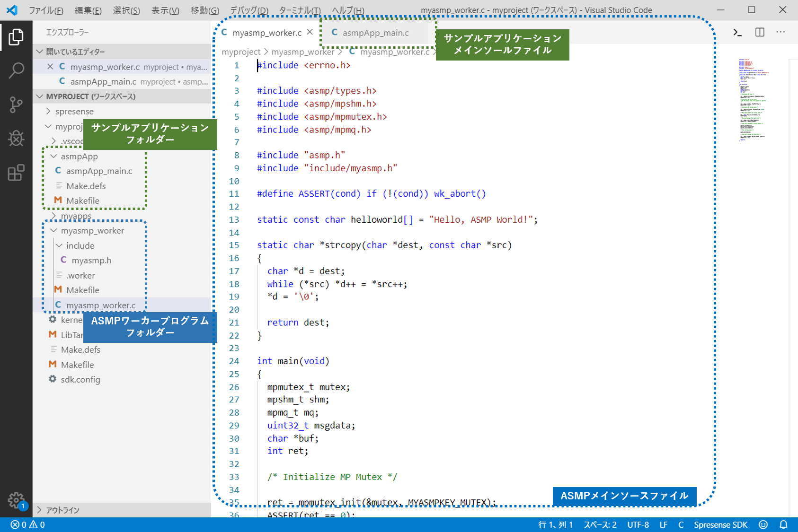Open the Manage gear menu
The width and height of the screenshot is (798, 532).
[x=16, y=500]
